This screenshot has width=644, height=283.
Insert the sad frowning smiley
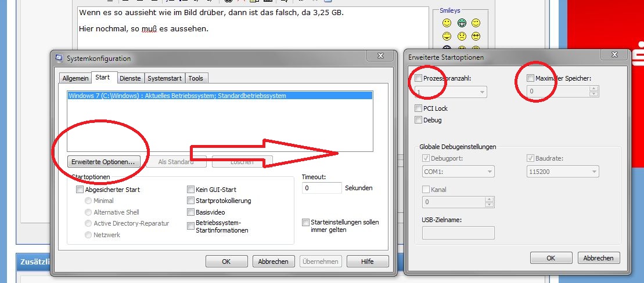coord(462,37)
